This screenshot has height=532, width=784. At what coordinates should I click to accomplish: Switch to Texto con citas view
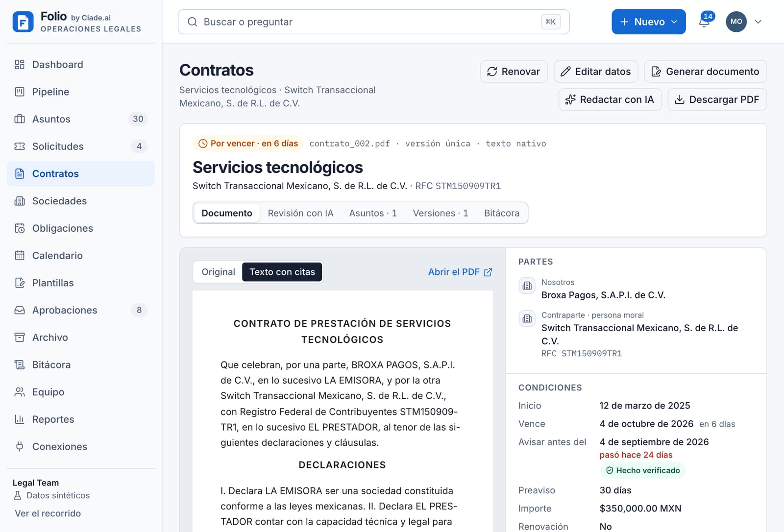pos(282,272)
